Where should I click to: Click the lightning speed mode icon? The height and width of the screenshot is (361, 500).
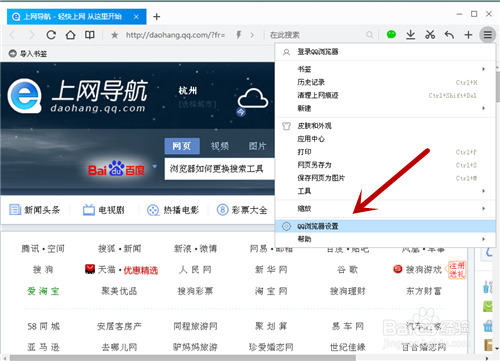[239, 35]
